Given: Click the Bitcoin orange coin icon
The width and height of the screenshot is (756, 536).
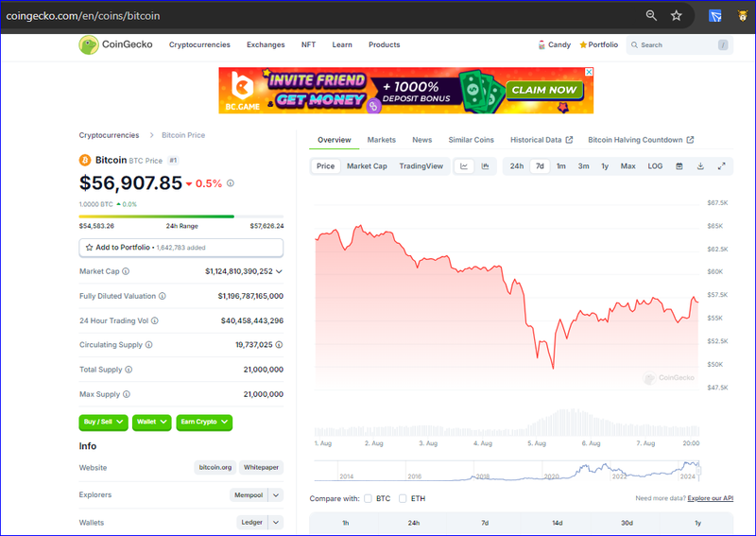Looking at the screenshot, I should (85, 160).
